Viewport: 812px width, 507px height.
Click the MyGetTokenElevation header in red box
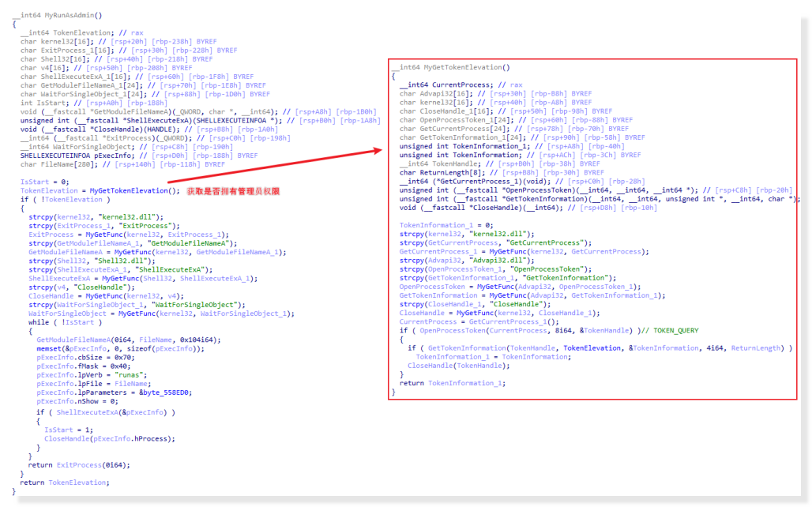pyautogui.click(x=450, y=67)
